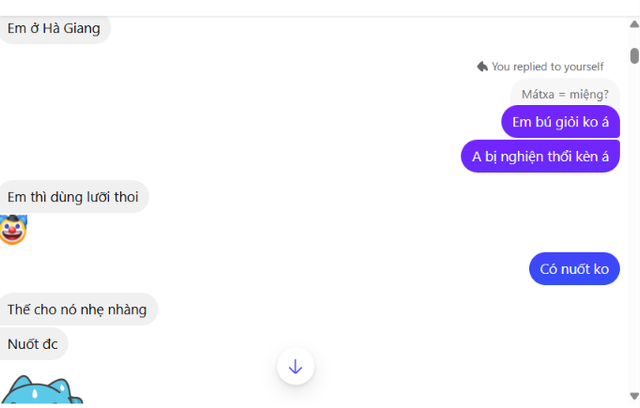Select the 'Thế cho nó nhẹ nhàng' message
Screen dimensions: 640x408
coord(77,310)
